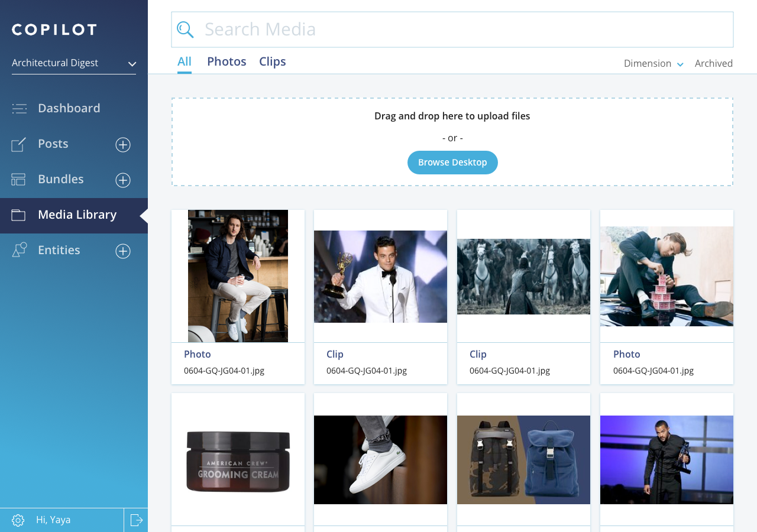Click the Copilot logo
The image size is (757, 532).
pos(54,30)
